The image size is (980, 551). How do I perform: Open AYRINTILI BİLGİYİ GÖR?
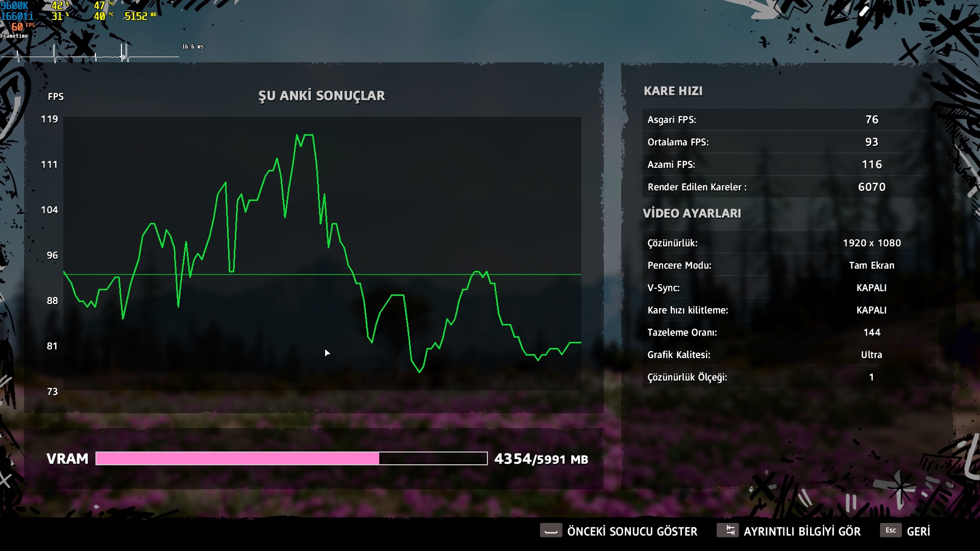coord(802,531)
